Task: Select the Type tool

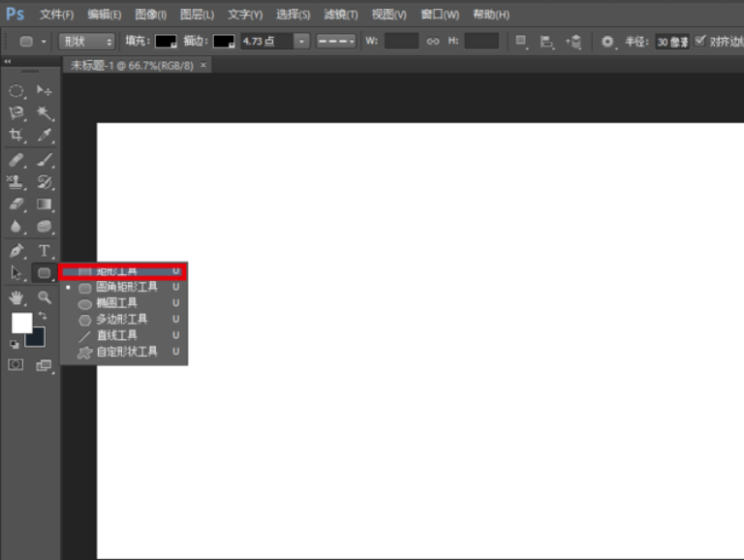Action: click(x=45, y=250)
